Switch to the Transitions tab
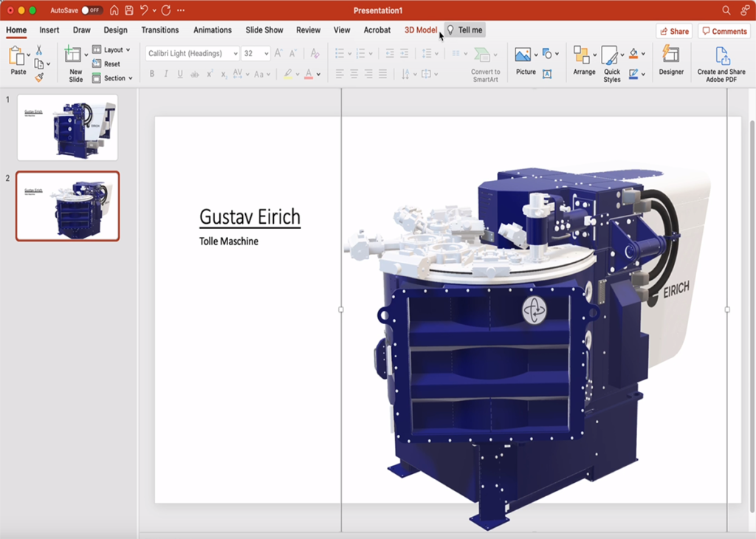 160,30
